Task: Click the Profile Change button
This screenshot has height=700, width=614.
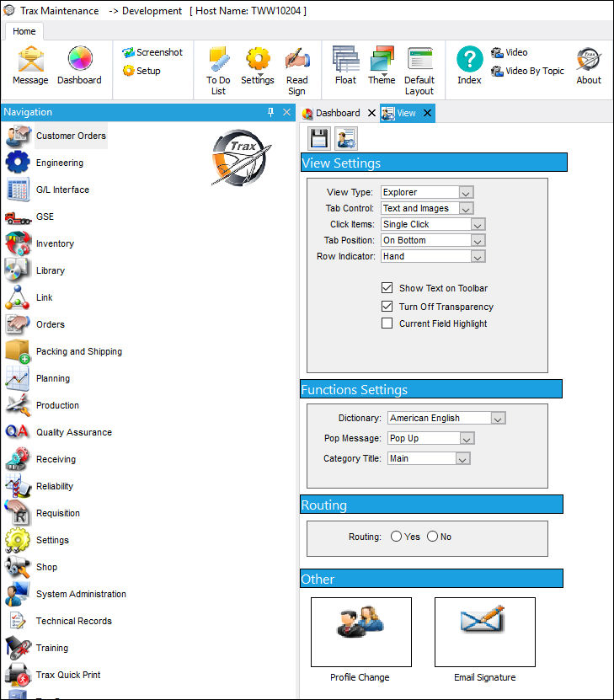Action: (361, 632)
